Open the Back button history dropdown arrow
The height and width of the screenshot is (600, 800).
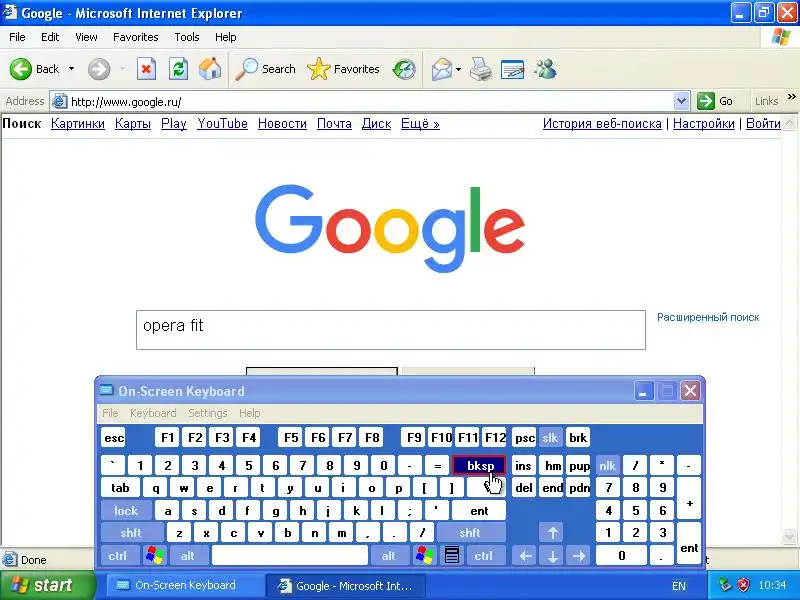(71, 69)
